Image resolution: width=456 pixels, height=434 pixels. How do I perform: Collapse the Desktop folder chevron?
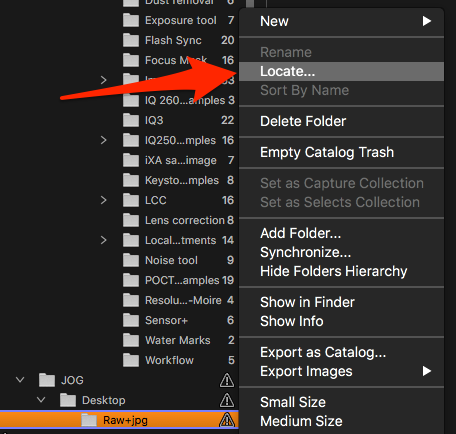click(41, 400)
